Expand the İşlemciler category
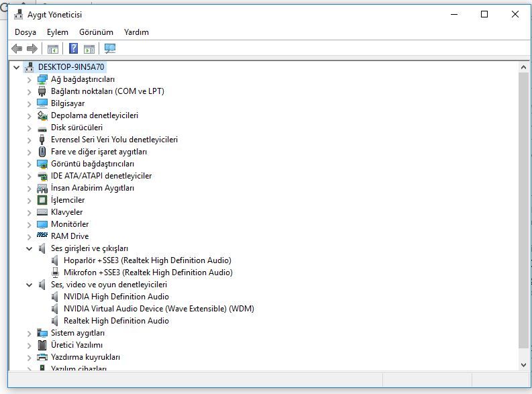Image resolution: width=532 pixels, height=394 pixels. (x=29, y=201)
